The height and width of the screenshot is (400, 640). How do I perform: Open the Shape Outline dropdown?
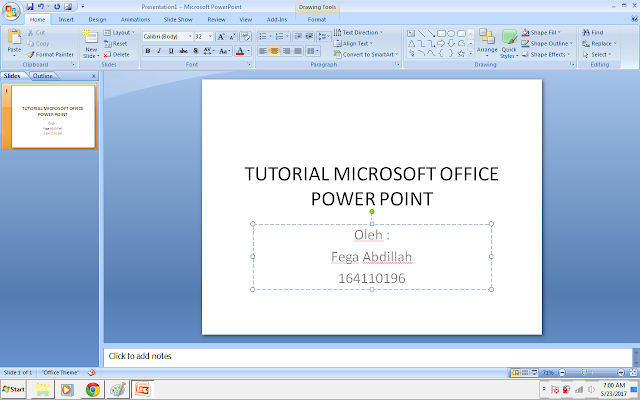click(x=547, y=43)
